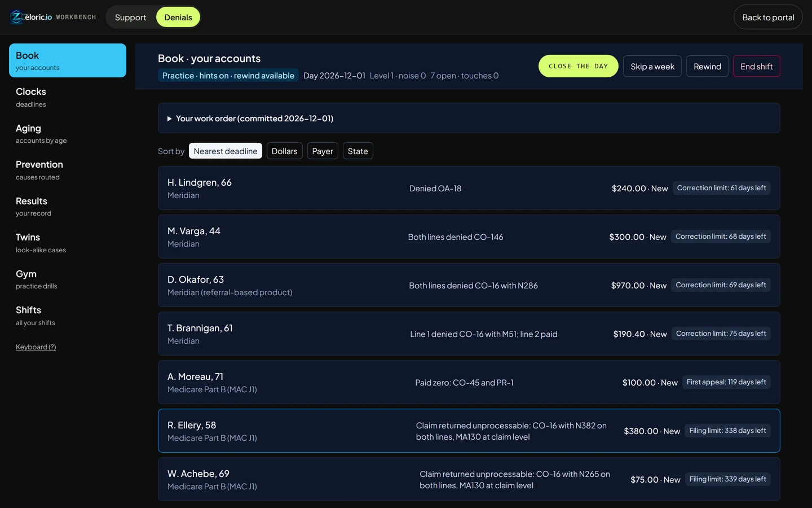
Task: Switch to the Support tab
Action: coord(130,17)
